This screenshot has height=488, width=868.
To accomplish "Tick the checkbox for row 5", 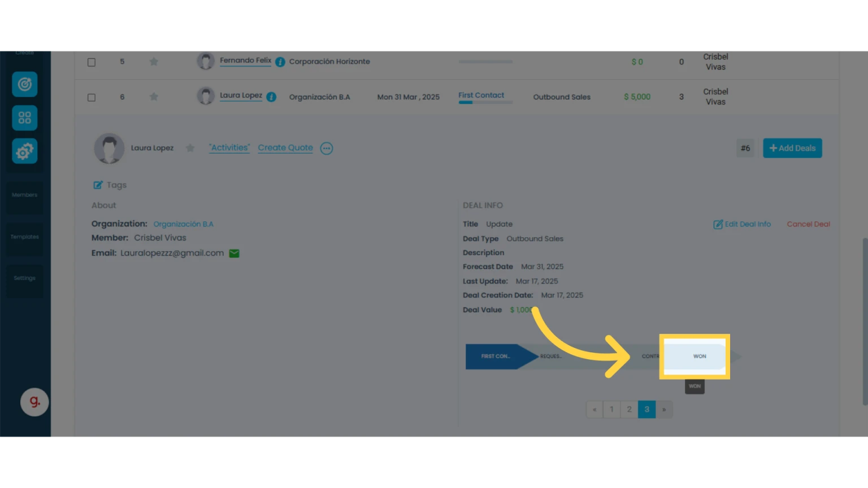I will point(92,62).
